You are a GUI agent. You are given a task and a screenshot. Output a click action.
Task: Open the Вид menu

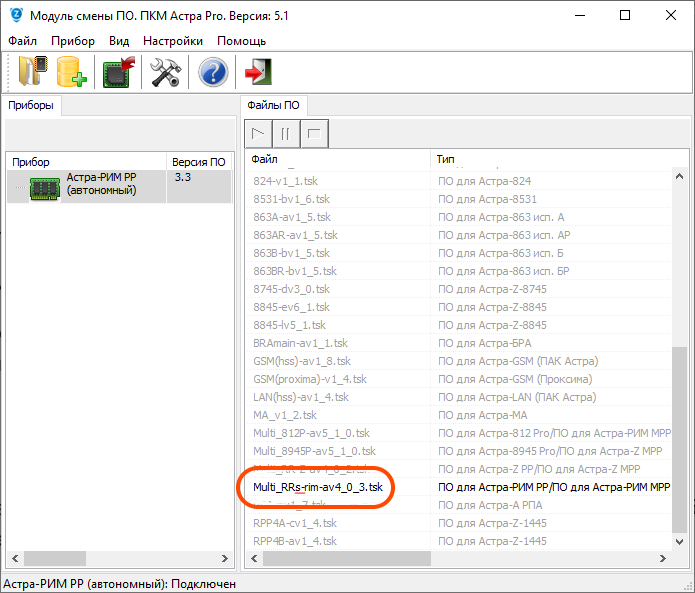[119, 41]
